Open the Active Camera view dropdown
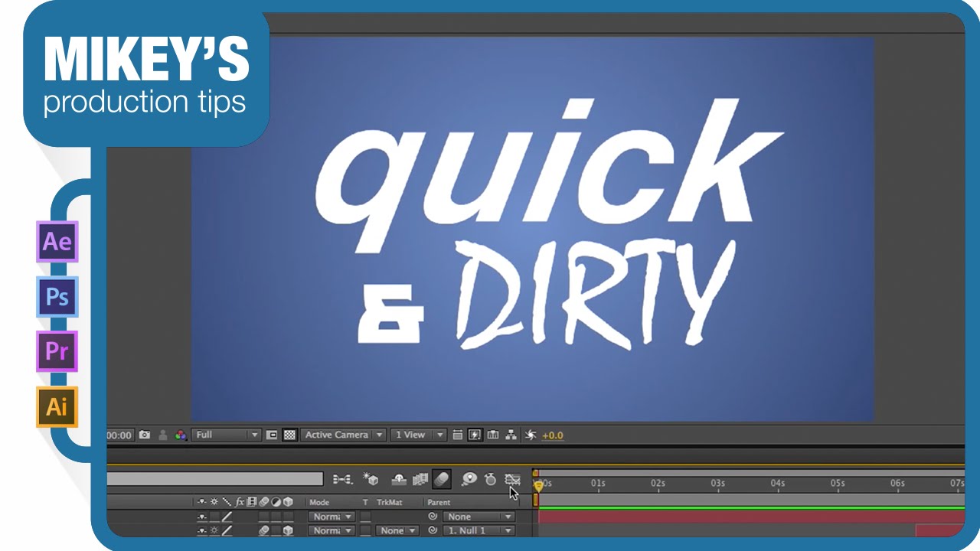The height and width of the screenshot is (551, 980). 343,435
